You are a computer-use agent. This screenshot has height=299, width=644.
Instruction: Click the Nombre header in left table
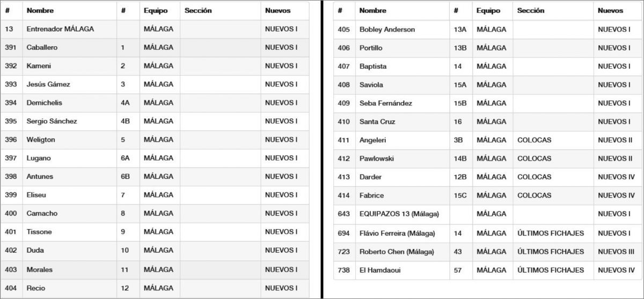pyautogui.click(x=40, y=11)
